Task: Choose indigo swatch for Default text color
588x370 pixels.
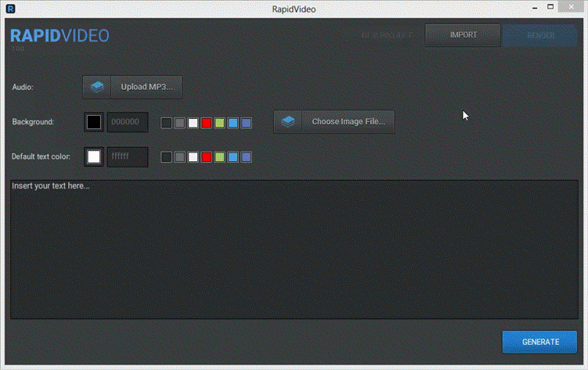Action: [x=247, y=157]
